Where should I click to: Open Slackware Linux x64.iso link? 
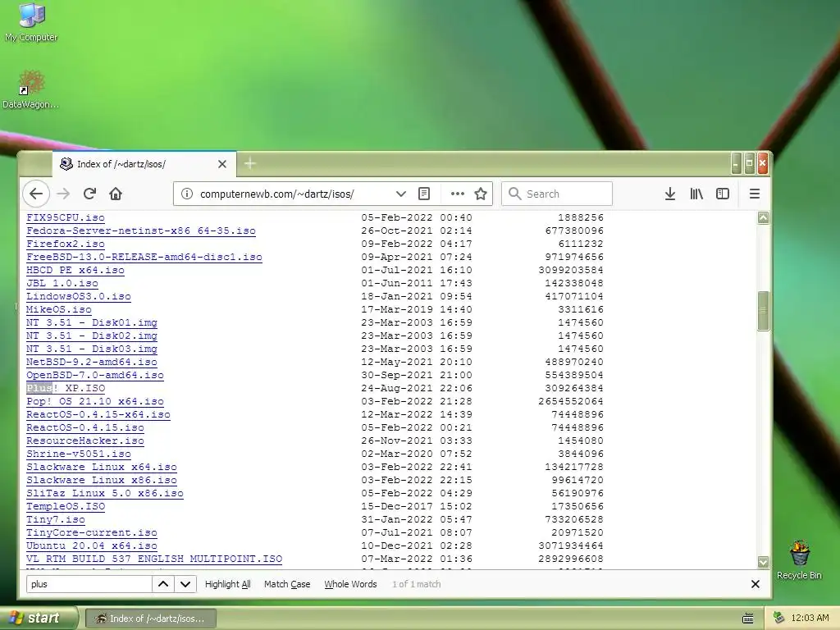[x=101, y=467]
